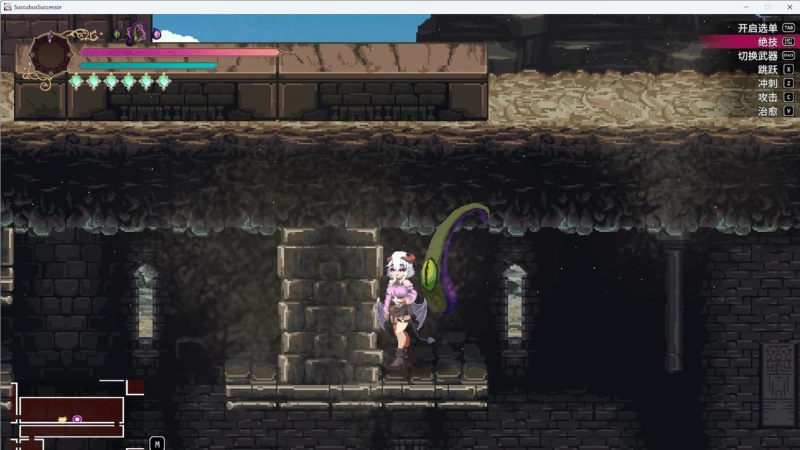Viewport: 800px width, 450px height.
Task: Click the teal mana bar
Action: point(148,66)
